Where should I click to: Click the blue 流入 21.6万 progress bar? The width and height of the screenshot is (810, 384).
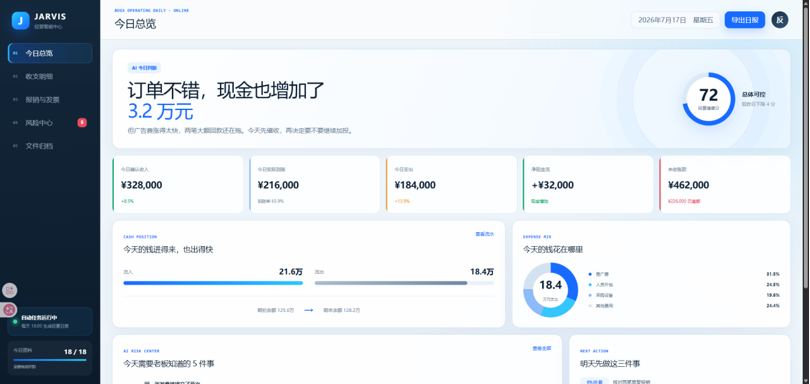(x=213, y=283)
